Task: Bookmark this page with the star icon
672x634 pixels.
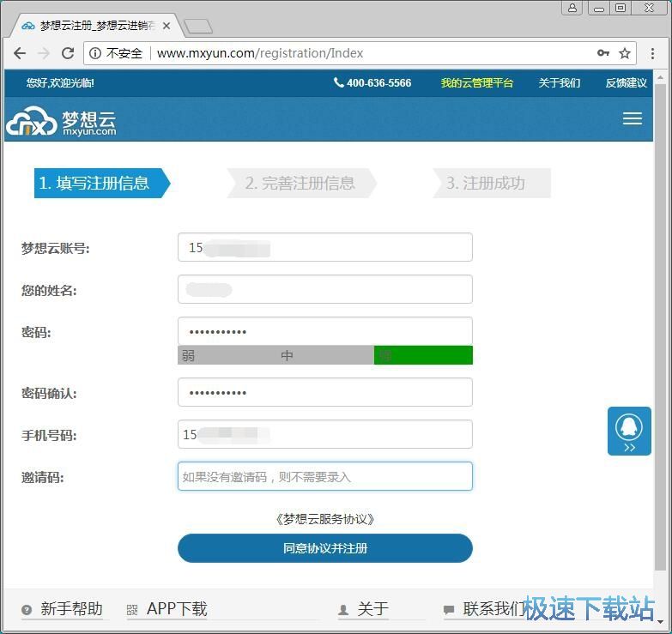Action: [625, 53]
